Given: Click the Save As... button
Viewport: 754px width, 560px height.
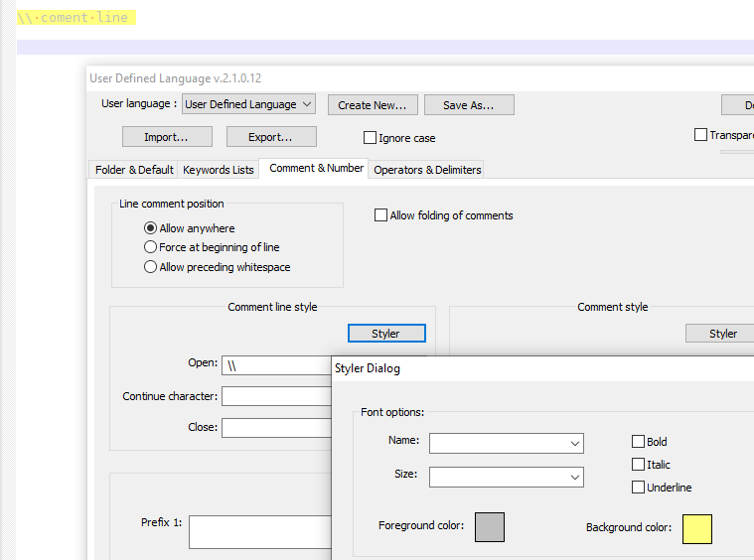Looking at the screenshot, I should pyautogui.click(x=469, y=105).
